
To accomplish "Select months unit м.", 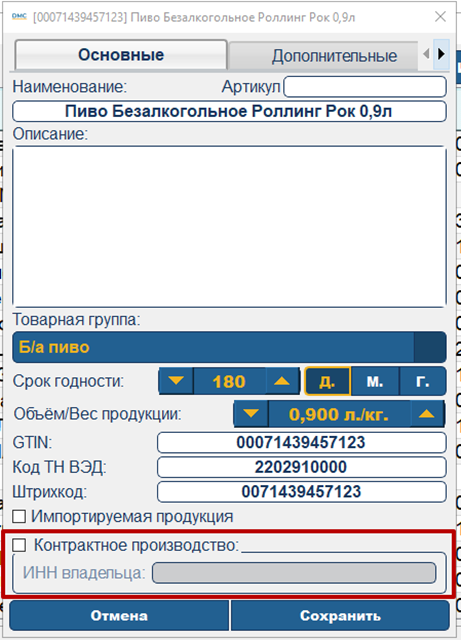I will click(374, 381).
